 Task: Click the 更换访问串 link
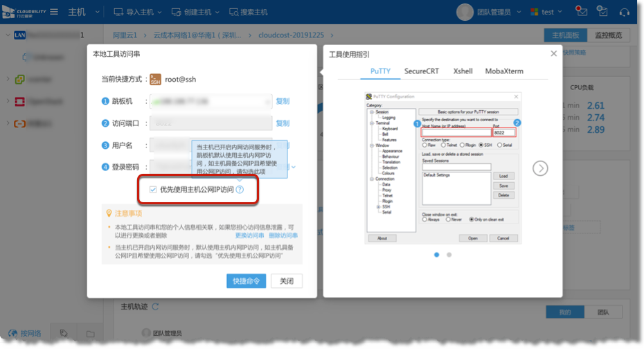tap(249, 235)
